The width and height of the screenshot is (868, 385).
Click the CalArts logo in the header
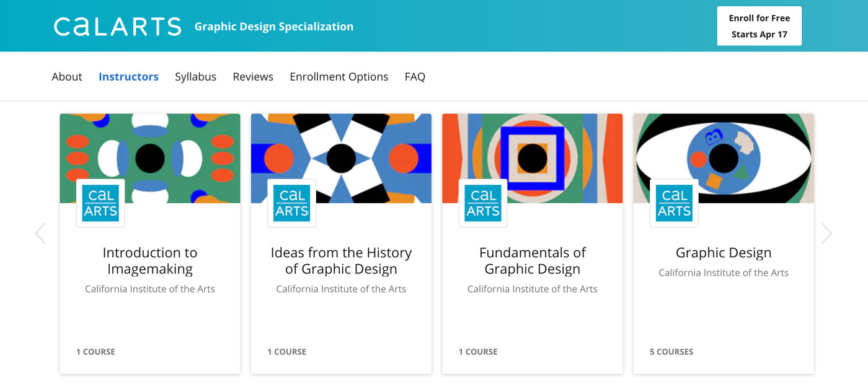[117, 26]
